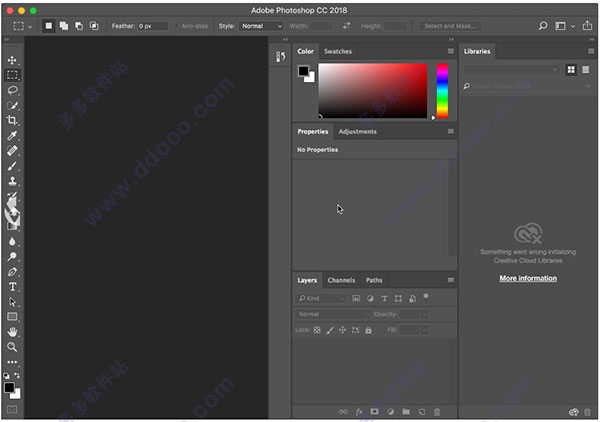Select the Clone Stamp tool
The width and height of the screenshot is (600, 422).
click(x=12, y=181)
